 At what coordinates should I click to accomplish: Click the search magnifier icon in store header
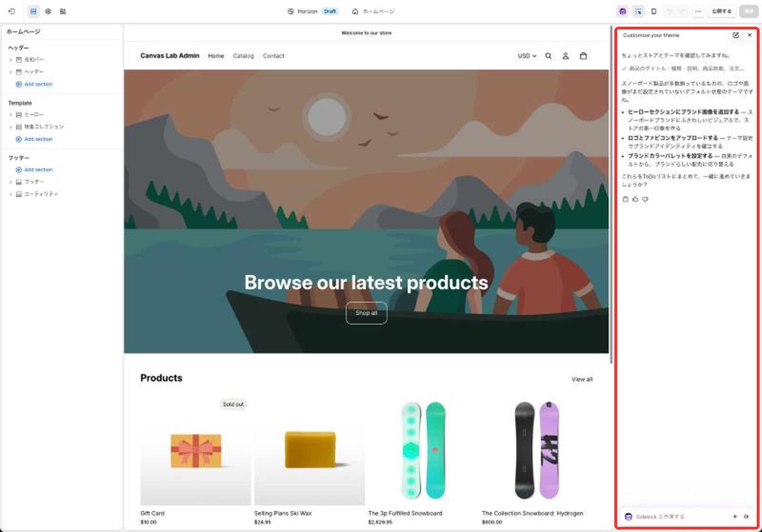(x=549, y=56)
